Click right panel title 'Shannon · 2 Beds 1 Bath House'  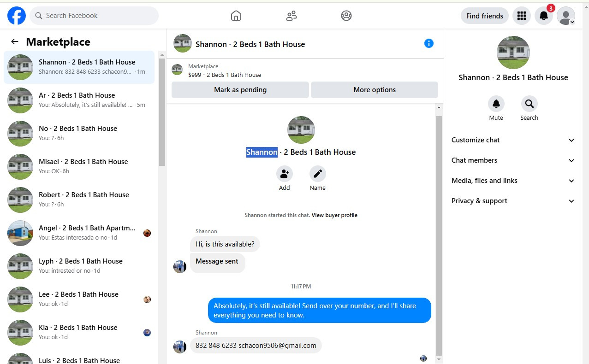(513, 77)
